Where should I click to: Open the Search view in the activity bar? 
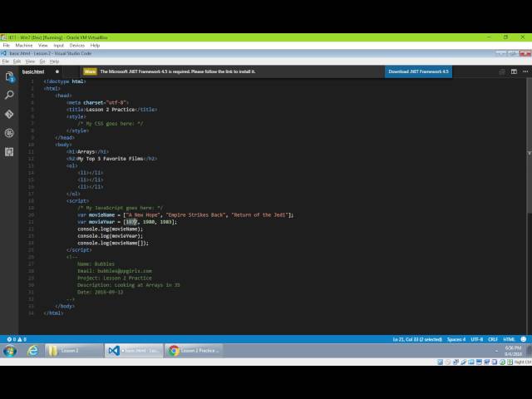click(9, 95)
